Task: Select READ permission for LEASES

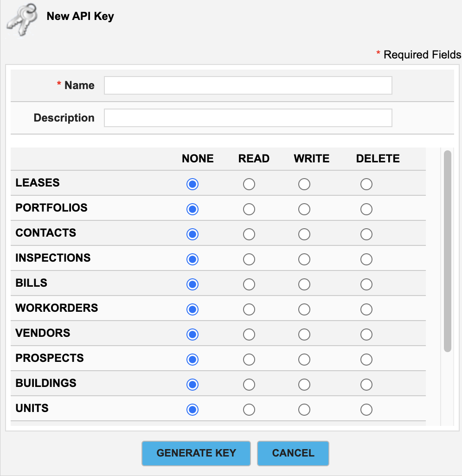Action: 249,184
